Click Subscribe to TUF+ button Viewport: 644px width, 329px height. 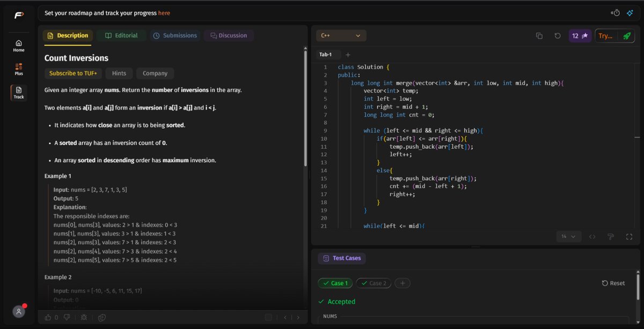tap(73, 74)
